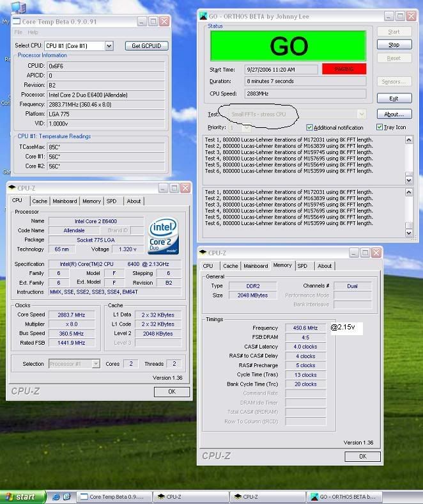Click Processor field Intel Core 2 Duo E6400
The image size is (423, 504).
(x=105, y=95)
